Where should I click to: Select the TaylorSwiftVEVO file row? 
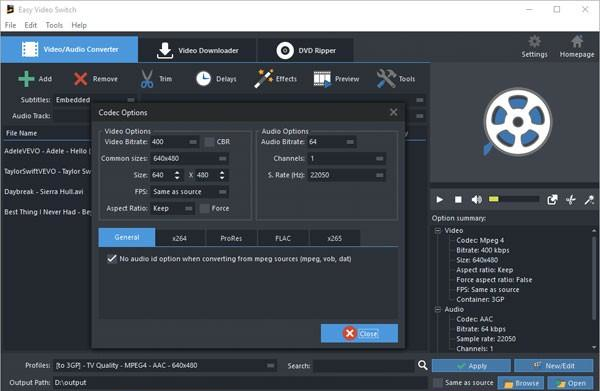[47, 171]
